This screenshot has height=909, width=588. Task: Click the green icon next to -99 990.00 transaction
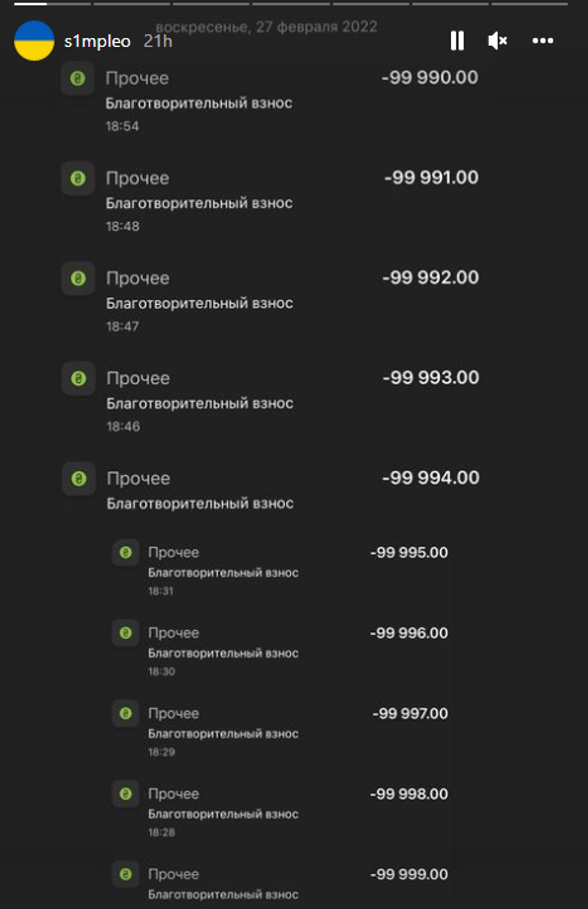pyautogui.click(x=78, y=78)
